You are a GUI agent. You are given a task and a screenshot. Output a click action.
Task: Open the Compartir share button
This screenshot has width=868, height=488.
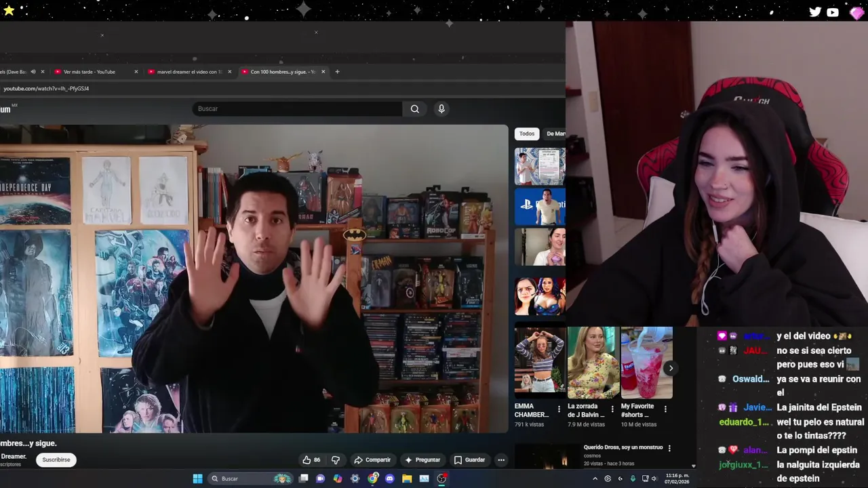tap(372, 460)
